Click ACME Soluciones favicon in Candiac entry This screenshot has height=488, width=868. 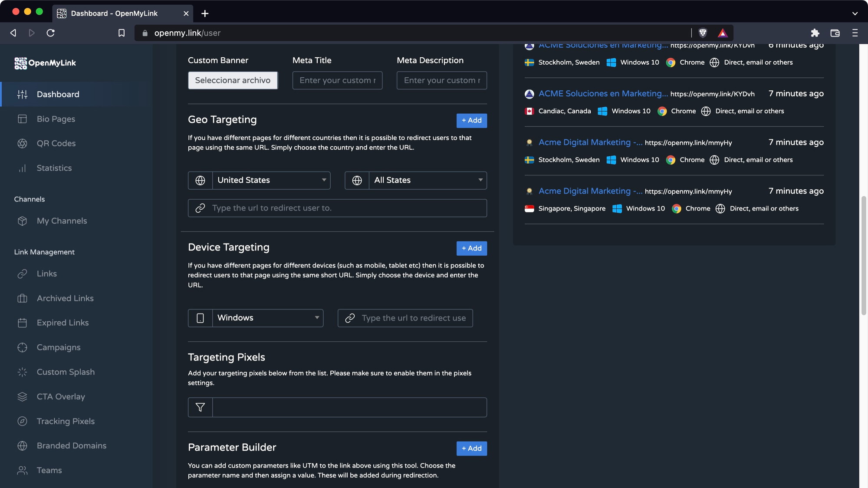click(529, 94)
